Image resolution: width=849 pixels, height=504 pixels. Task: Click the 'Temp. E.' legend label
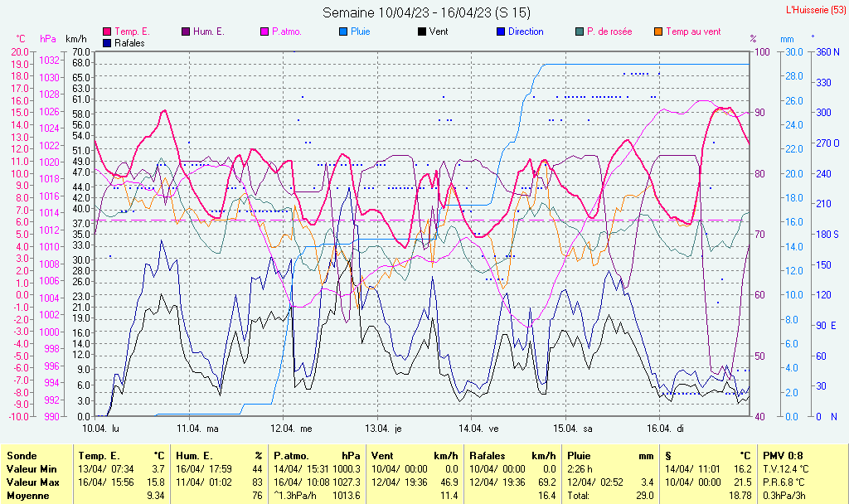132,32
